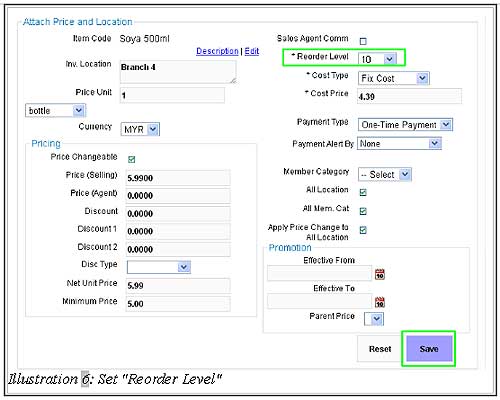Toggle the Sales Agent Comm checkbox
The height and width of the screenshot is (400, 500).
(363, 41)
